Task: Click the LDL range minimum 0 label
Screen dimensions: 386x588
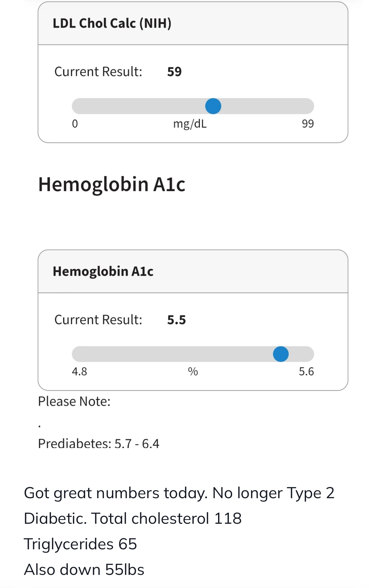Action: (x=75, y=124)
